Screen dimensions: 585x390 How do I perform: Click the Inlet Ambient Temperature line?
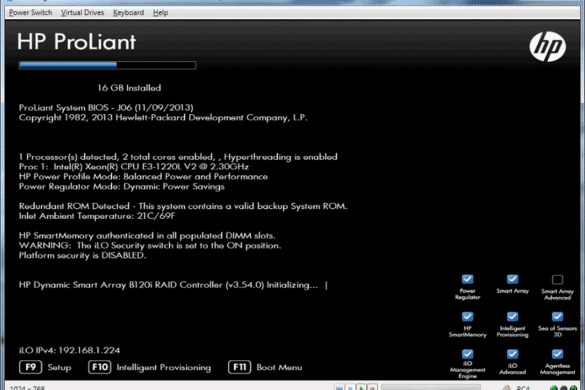(x=97, y=216)
